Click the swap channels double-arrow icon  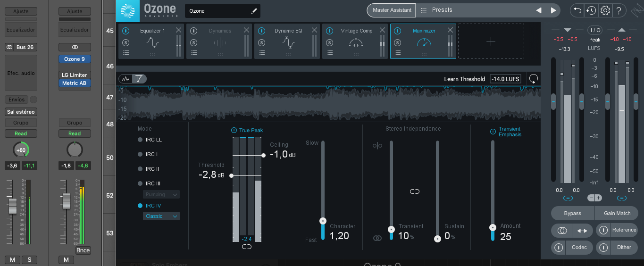tap(582, 231)
